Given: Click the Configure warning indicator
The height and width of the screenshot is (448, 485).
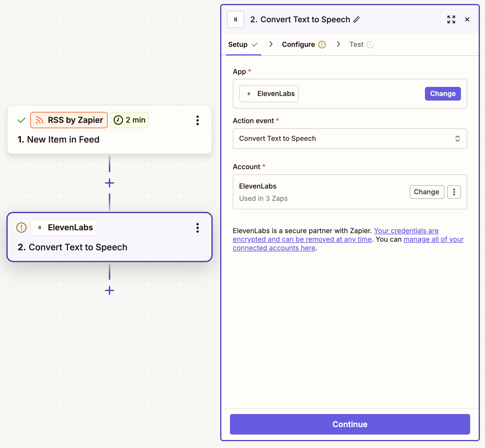Looking at the screenshot, I should pyautogui.click(x=322, y=44).
